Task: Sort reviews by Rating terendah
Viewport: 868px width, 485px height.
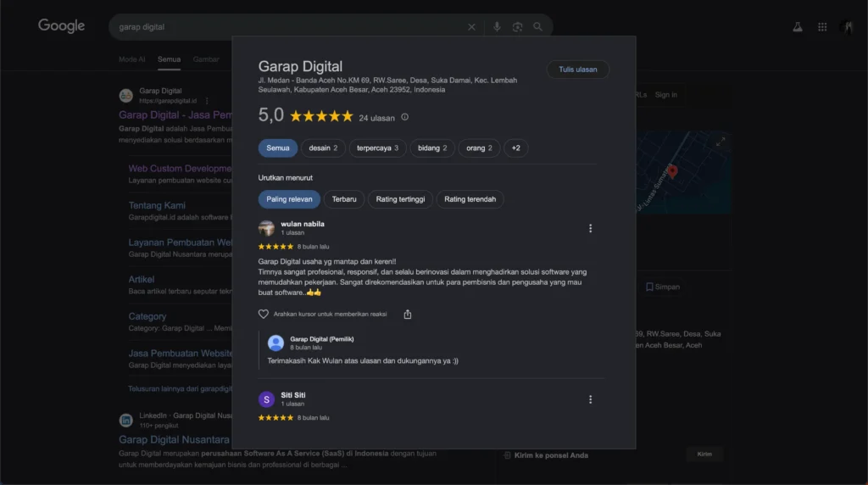Action: point(470,199)
